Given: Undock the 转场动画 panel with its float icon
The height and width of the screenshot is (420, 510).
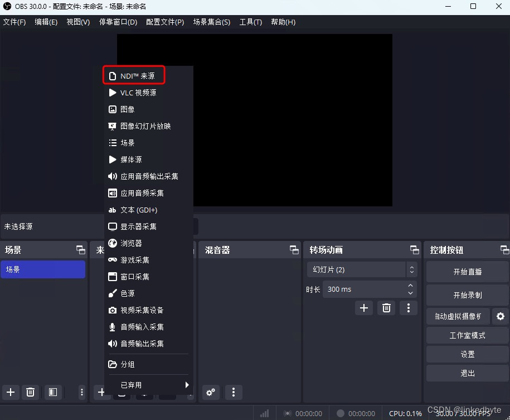Looking at the screenshot, I should [x=415, y=250].
